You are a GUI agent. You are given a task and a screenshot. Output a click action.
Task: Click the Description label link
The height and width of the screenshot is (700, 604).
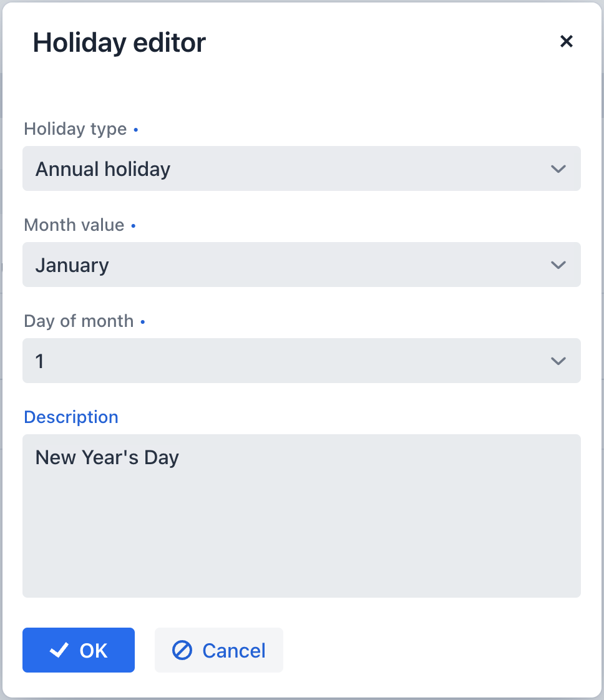click(x=71, y=417)
